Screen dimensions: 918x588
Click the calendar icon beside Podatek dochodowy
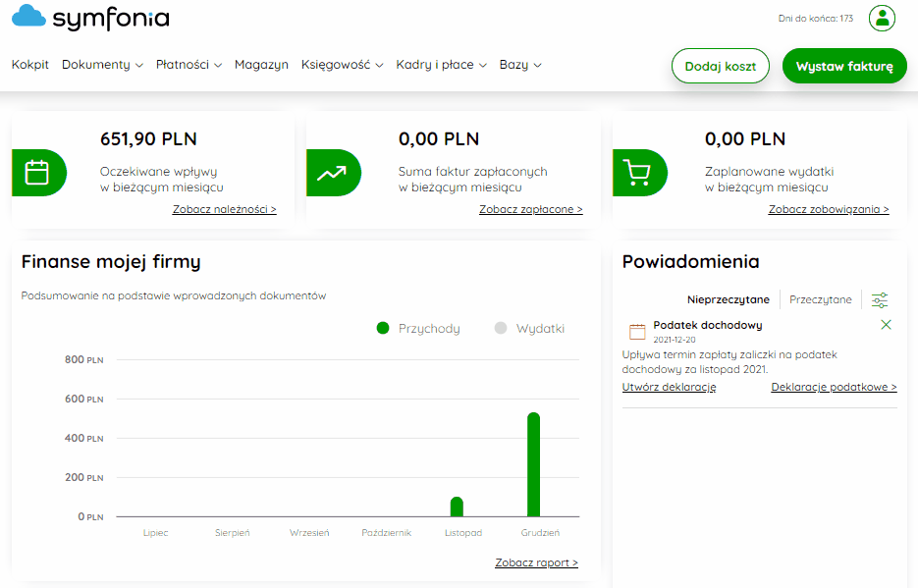(637, 332)
